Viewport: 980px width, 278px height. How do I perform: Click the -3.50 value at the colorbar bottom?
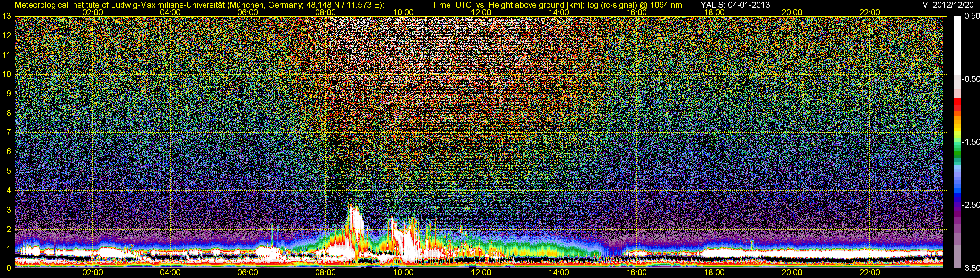(x=971, y=268)
